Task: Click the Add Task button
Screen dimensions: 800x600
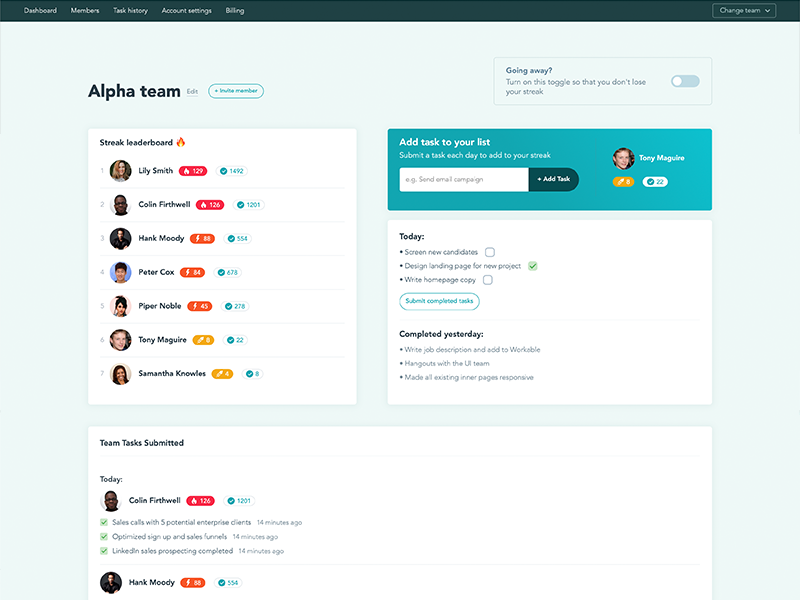Action: [554, 180]
